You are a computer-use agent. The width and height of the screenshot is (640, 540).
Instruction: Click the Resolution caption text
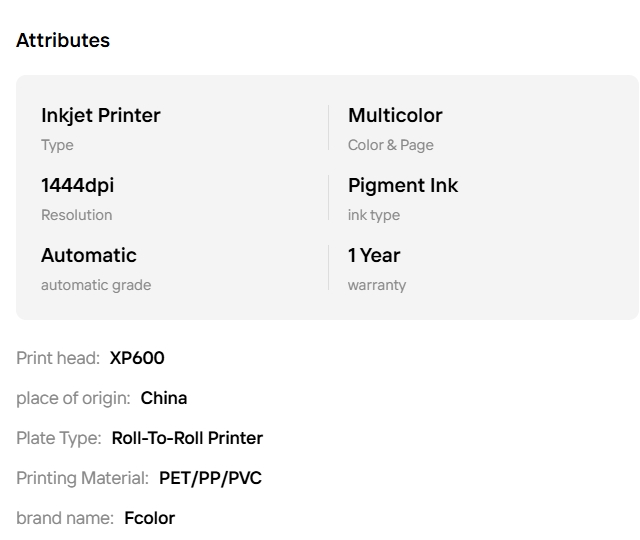[77, 215]
